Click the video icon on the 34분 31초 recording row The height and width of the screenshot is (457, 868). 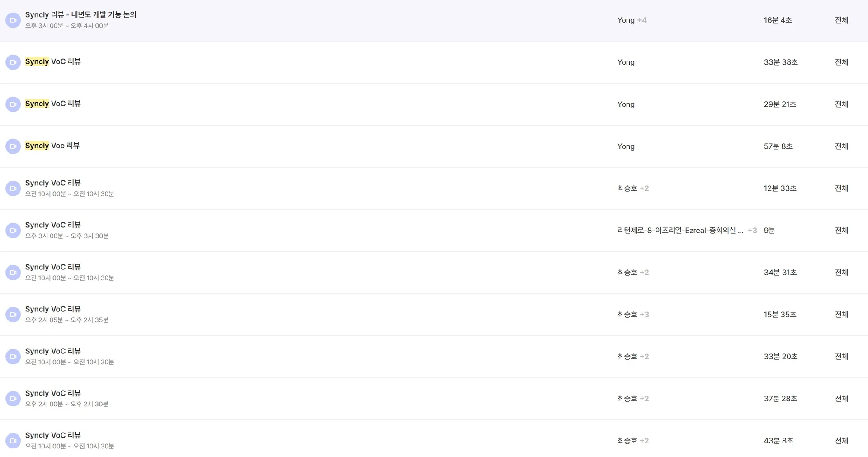click(13, 273)
